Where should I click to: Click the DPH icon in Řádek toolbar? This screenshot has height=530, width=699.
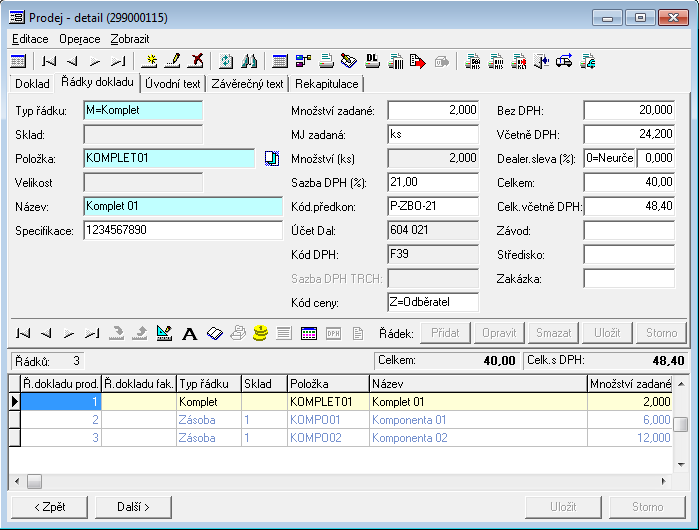[x=333, y=333]
